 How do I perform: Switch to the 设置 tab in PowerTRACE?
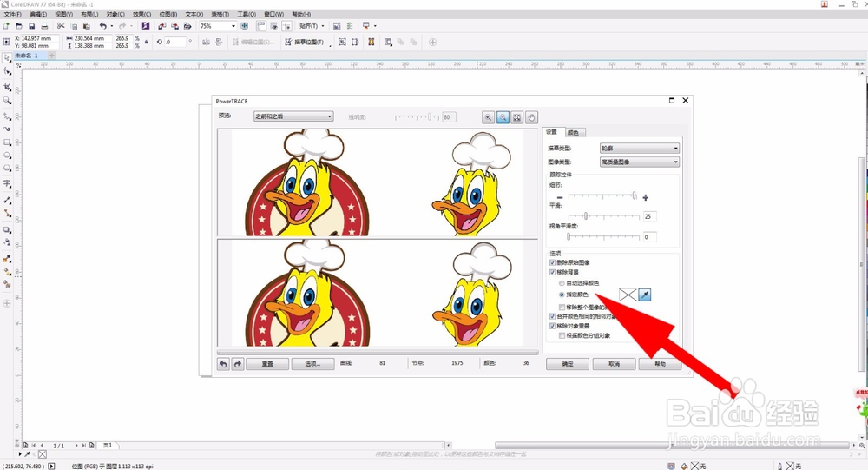552,132
